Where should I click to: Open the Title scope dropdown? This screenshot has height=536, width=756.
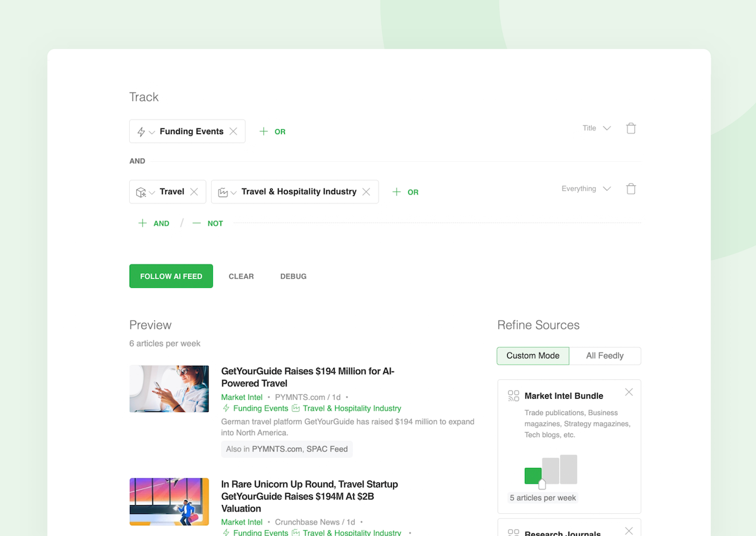(x=596, y=128)
